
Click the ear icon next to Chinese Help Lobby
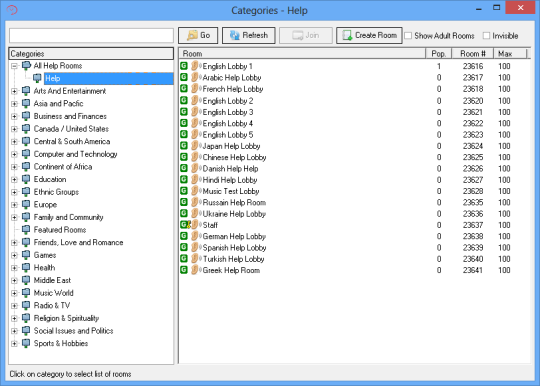click(x=195, y=157)
